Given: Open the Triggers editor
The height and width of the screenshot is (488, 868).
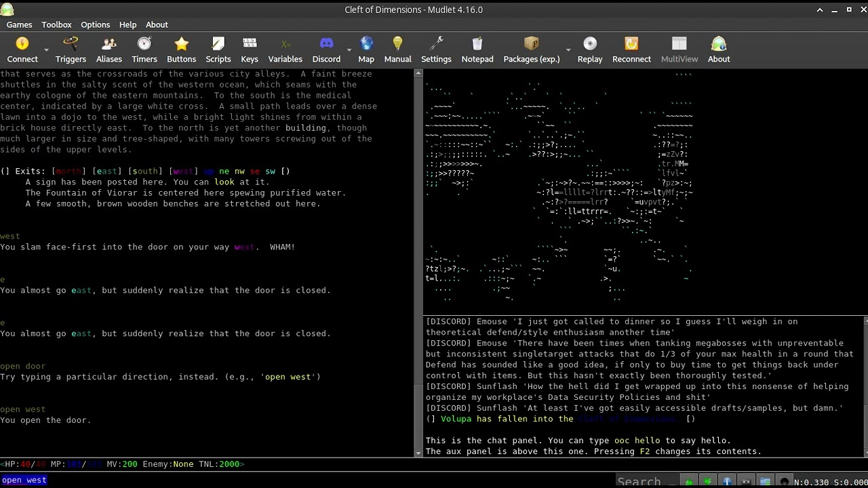Looking at the screenshot, I should 71,50.
